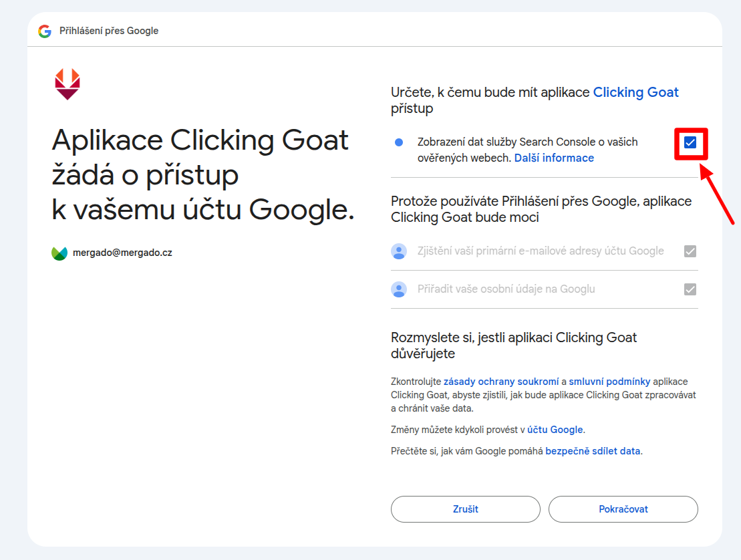Click blue dot beside Search Console permission

399,142
